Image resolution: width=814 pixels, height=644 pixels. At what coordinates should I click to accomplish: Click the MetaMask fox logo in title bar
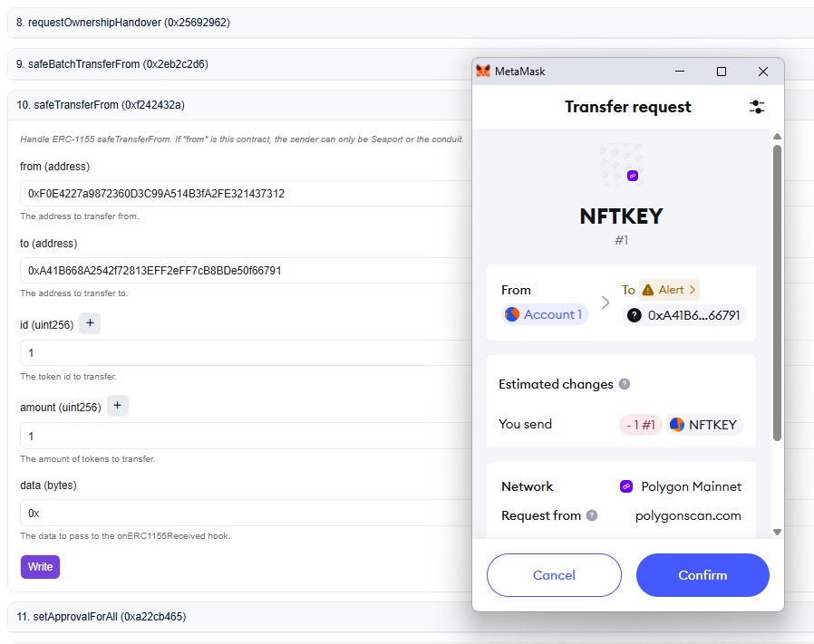484,72
